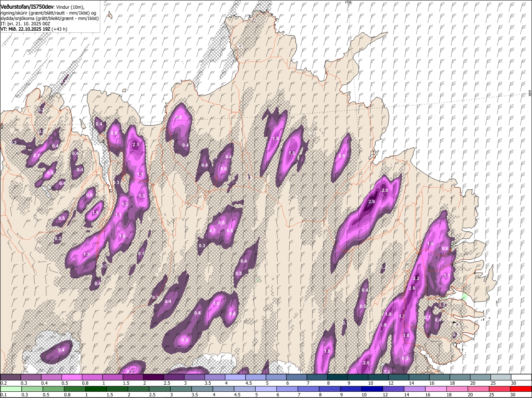Image resolution: width=532 pixels, height=398 pixels.
Task: Select the darkest purple upper legend swatch at 2
Action: coord(153,377)
